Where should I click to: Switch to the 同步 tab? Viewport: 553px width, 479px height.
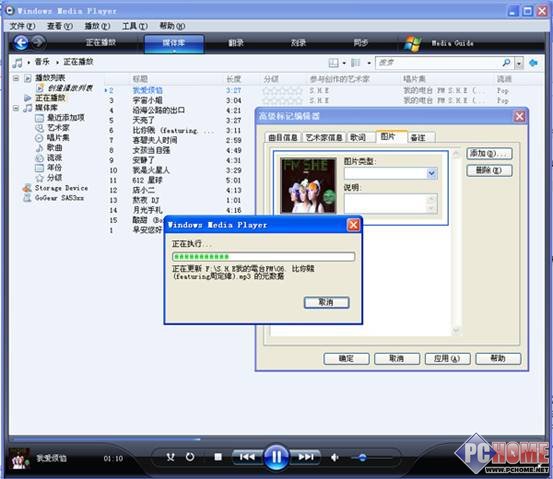pos(361,43)
